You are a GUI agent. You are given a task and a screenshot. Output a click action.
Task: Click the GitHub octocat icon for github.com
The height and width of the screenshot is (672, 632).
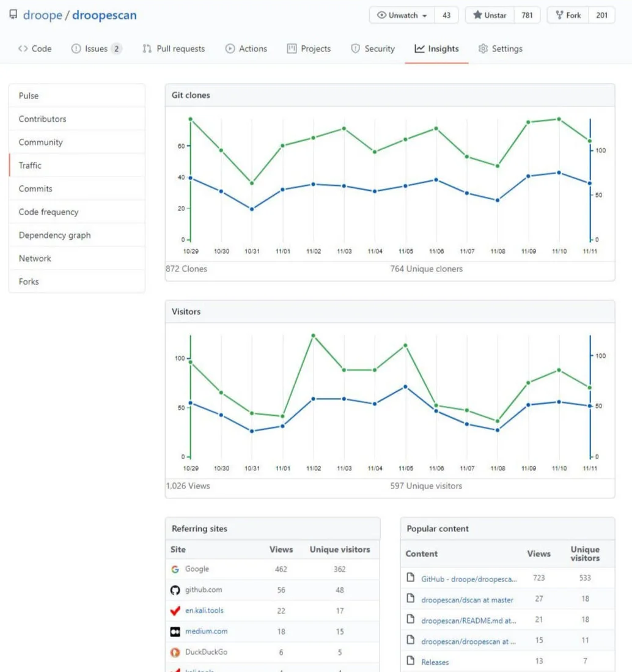tap(175, 590)
